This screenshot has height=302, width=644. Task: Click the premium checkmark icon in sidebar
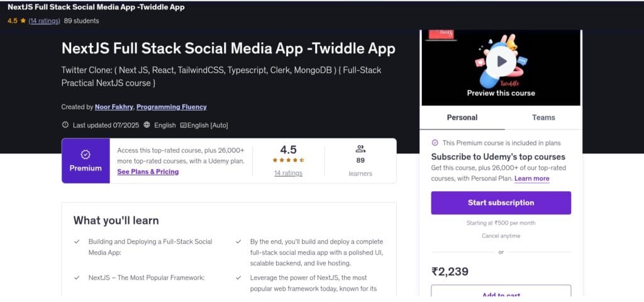point(435,143)
